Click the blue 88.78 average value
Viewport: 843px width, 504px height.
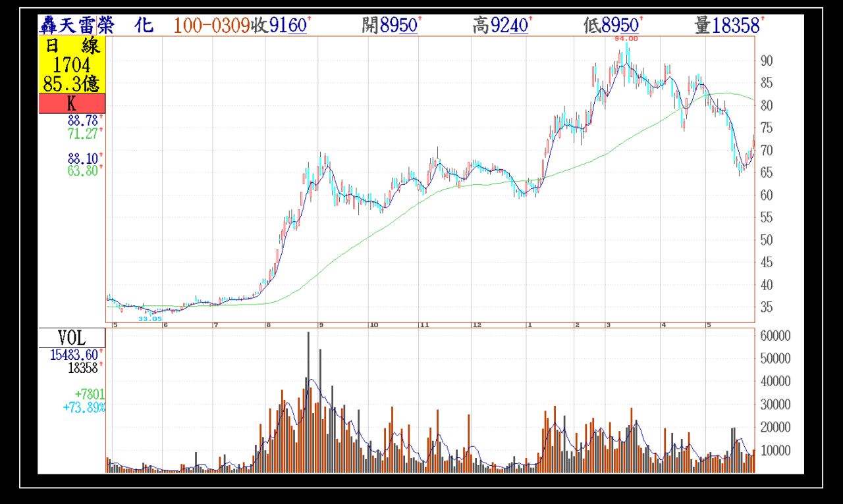coord(82,120)
